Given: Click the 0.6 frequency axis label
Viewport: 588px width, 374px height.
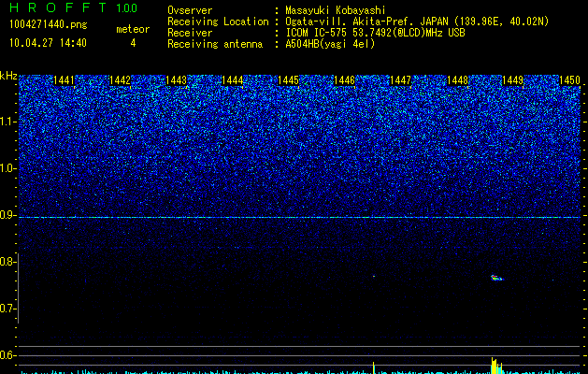Looking at the screenshot, I should coord(8,355).
